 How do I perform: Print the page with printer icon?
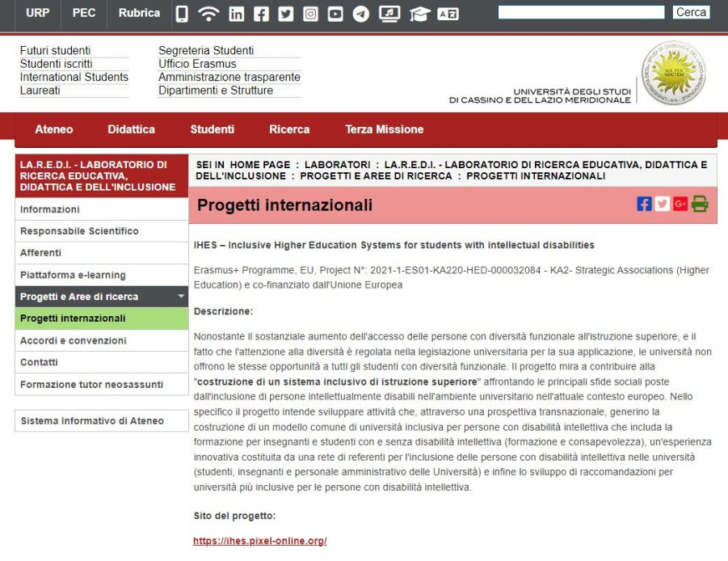(700, 204)
